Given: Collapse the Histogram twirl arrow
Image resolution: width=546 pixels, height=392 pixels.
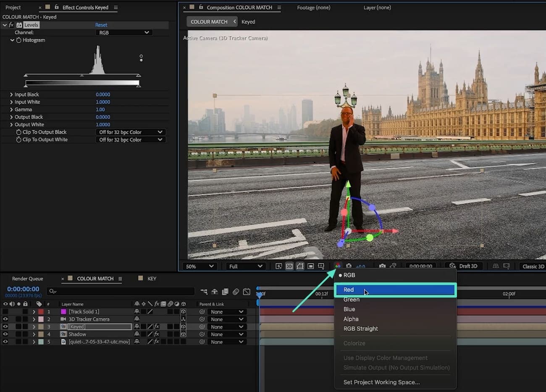Looking at the screenshot, I should pyautogui.click(x=12, y=40).
